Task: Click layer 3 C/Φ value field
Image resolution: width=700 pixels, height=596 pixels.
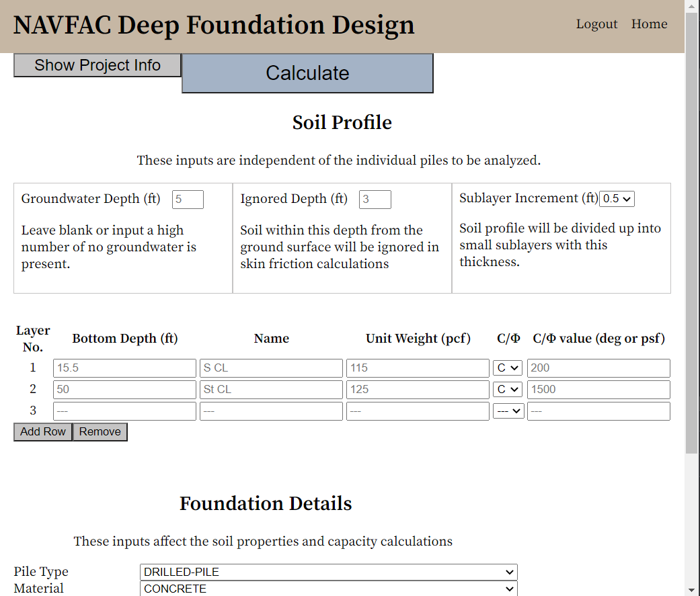Action: click(x=598, y=411)
